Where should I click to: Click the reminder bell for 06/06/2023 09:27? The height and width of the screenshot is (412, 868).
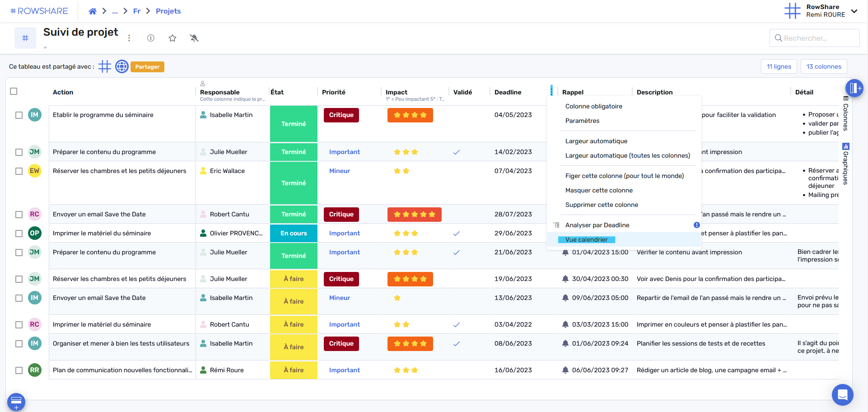tap(565, 370)
